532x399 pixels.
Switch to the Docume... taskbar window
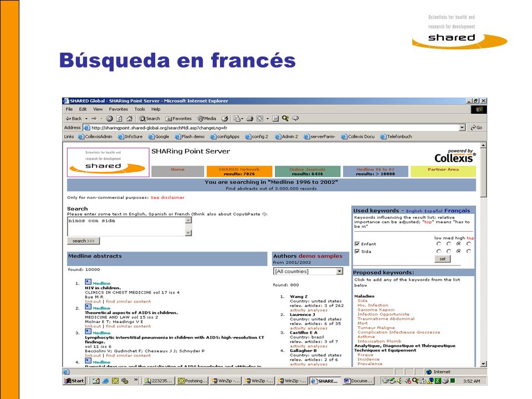click(x=359, y=381)
